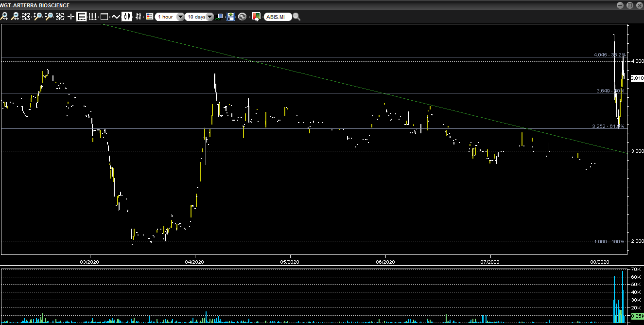Click the 3.252 - 61.8% Fibonacci label
644x325 pixels.
pos(608,126)
